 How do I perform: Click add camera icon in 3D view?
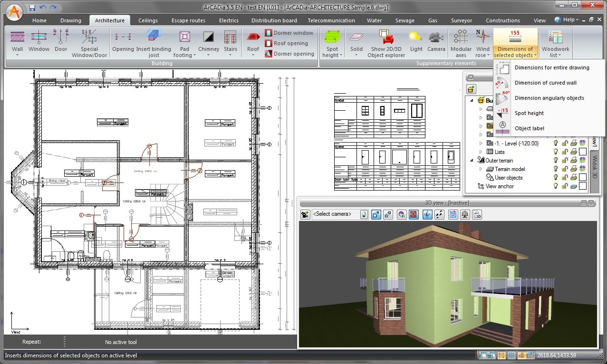click(305, 214)
